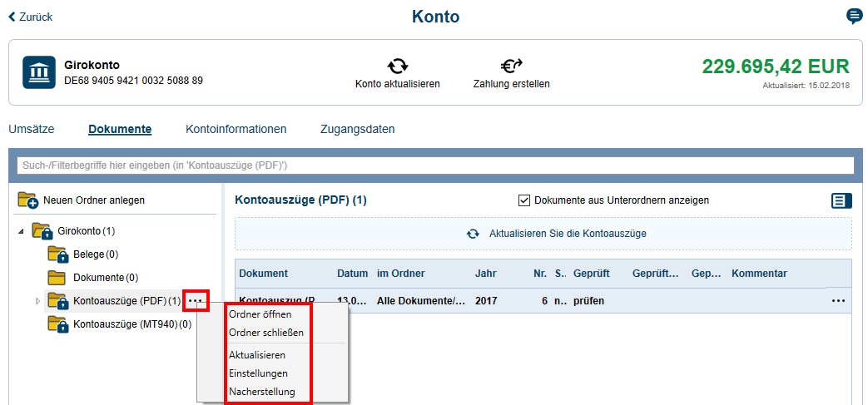868x405 pixels.
Task: Click the plain folder icon of Dokumente
Action: [x=57, y=277]
